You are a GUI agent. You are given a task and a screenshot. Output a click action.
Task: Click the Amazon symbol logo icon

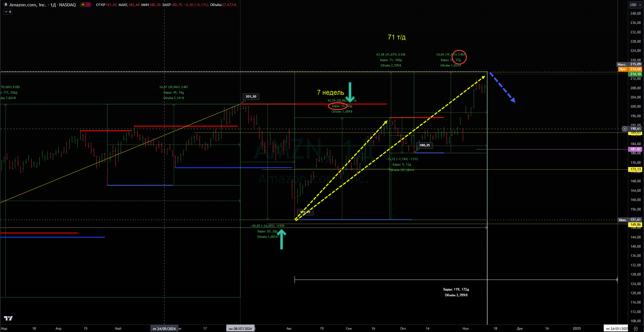click(x=5, y=5)
